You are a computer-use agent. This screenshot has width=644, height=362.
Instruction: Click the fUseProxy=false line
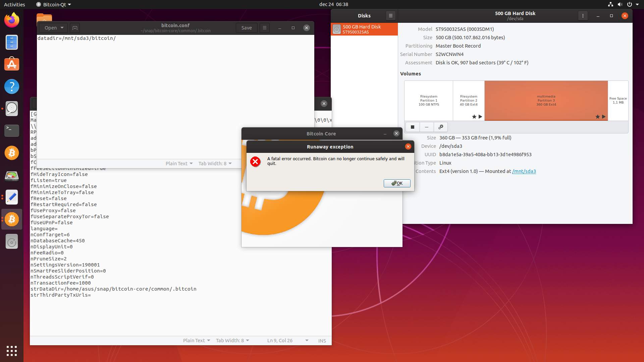53,210
